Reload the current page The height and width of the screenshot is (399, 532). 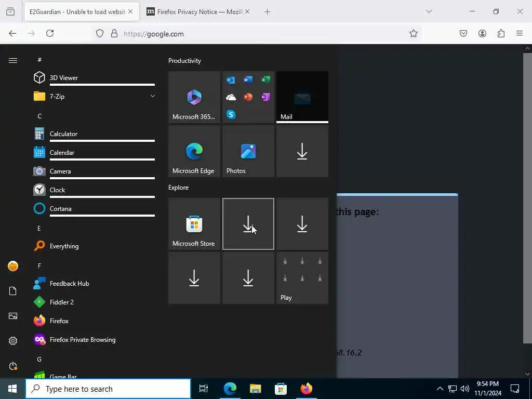click(x=50, y=33)
